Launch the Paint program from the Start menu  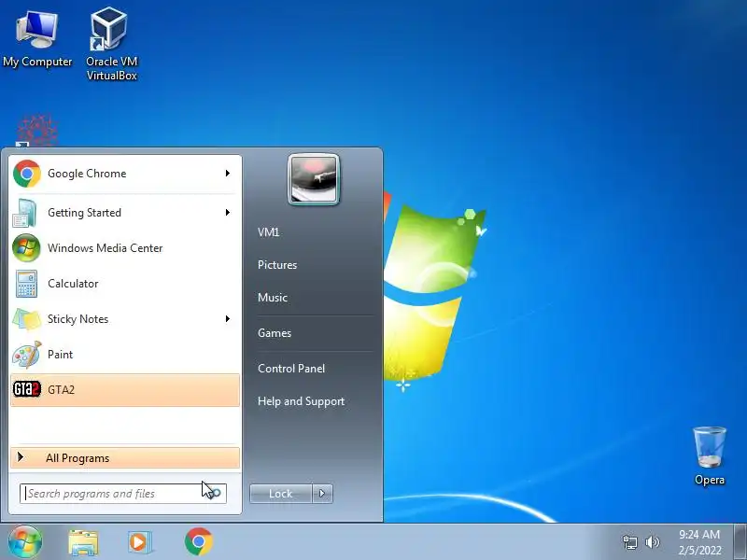[124, 355]
